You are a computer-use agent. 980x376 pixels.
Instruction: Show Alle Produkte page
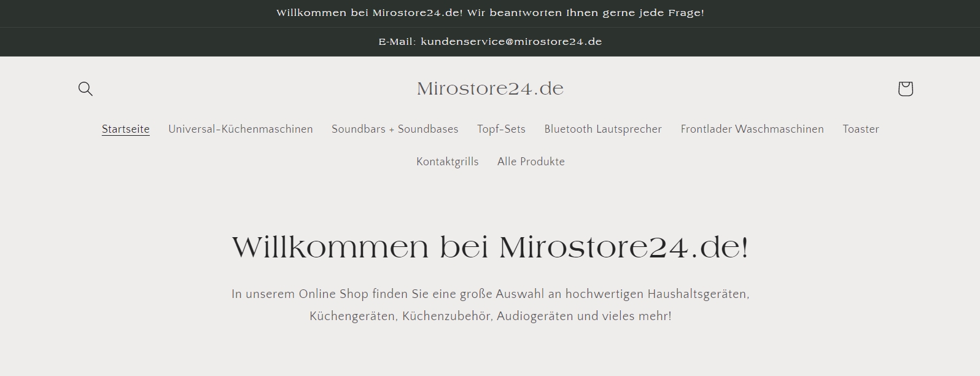[x=531, y=162]
